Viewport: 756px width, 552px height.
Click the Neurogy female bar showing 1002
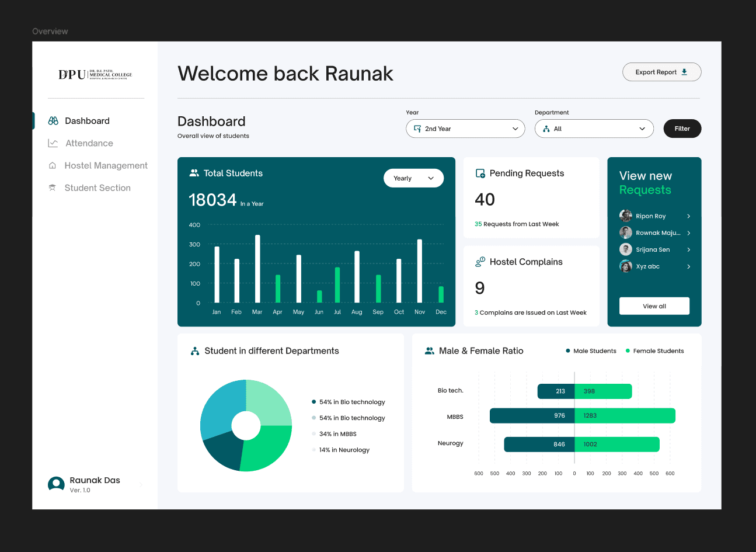(x=617, y=445)
